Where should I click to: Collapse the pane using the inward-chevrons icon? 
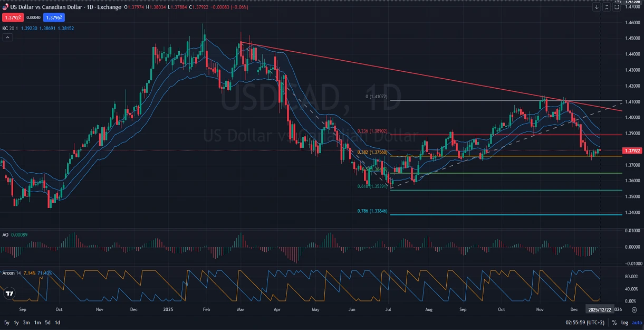(x=607, y=7)
